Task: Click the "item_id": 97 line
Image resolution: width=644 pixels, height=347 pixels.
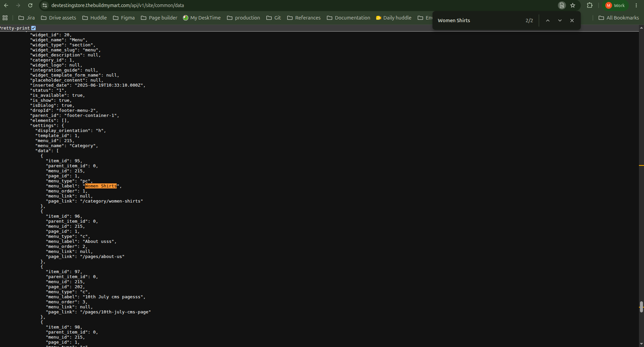Action: pyautogui.click(x=64, y=272)
